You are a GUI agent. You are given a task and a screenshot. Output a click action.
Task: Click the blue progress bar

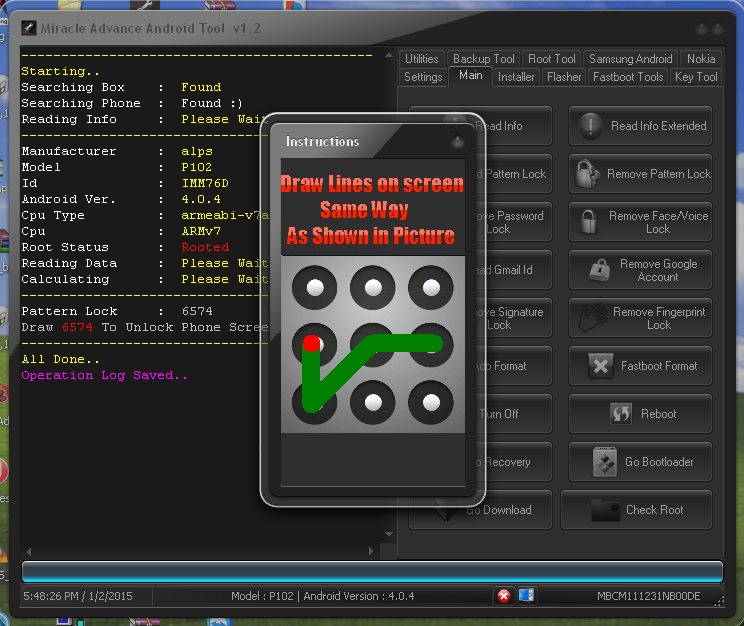pos(372,571)
